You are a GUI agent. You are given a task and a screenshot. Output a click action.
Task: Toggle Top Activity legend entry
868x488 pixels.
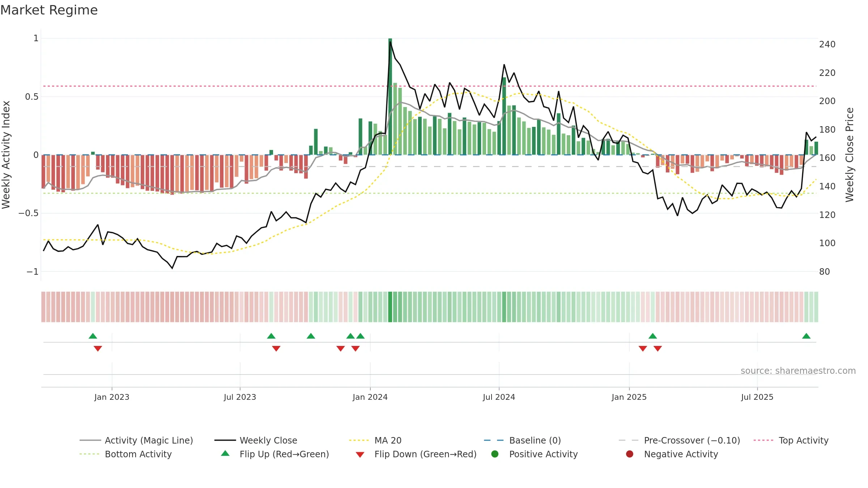pyautogui.click(x=791, y=440)
